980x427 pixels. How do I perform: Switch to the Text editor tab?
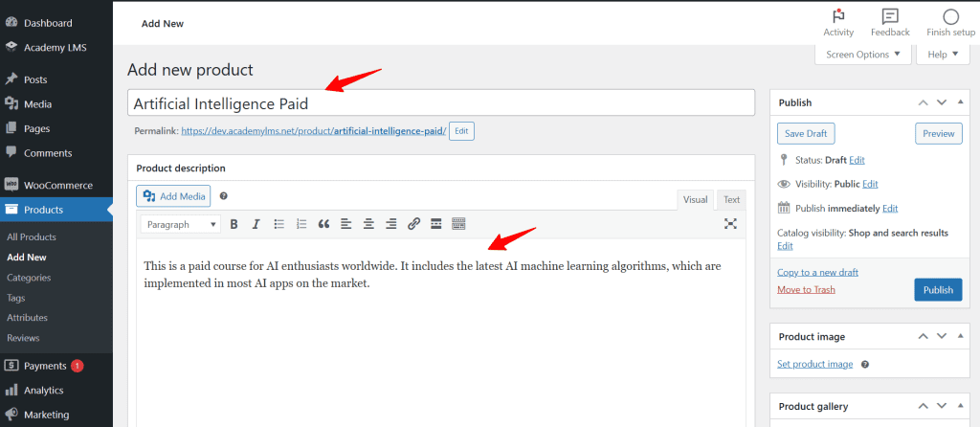731,199
